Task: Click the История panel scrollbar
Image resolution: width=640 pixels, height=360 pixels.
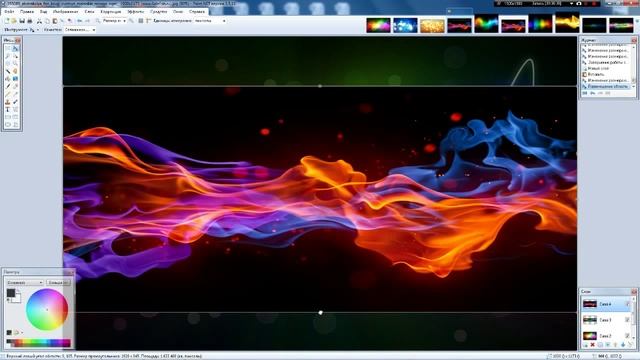Action: pos(634,67)
